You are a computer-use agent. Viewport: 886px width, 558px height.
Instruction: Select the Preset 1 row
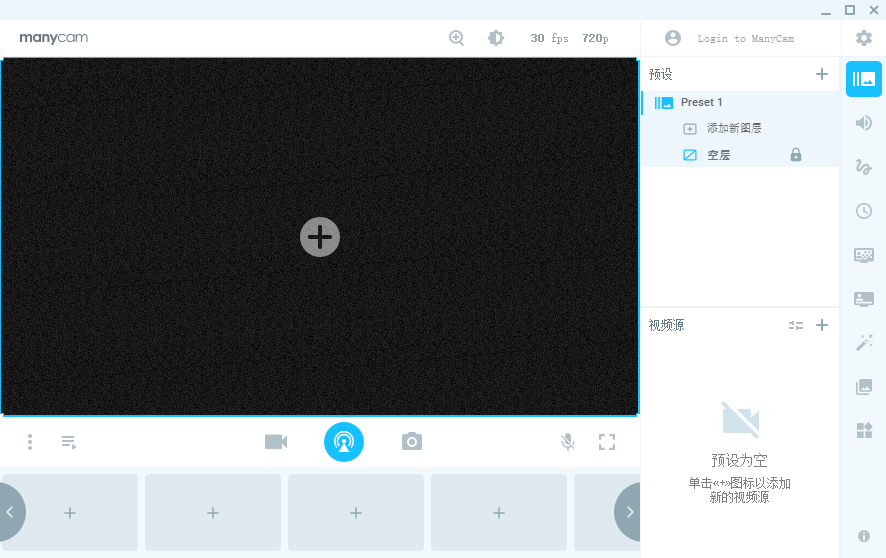click(740, 102)
